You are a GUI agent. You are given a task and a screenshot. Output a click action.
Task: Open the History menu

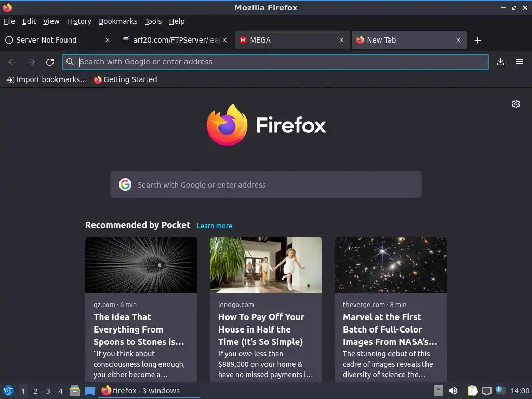click(79, 21)
